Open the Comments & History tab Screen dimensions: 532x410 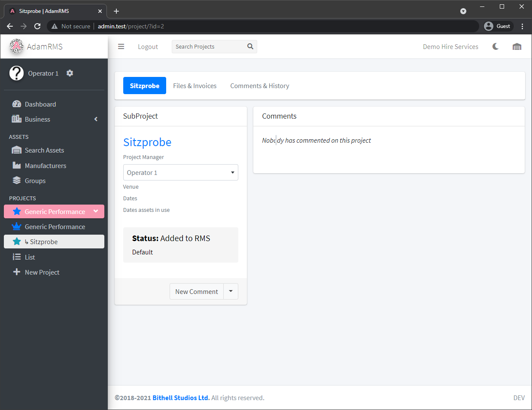coord(259,86)
